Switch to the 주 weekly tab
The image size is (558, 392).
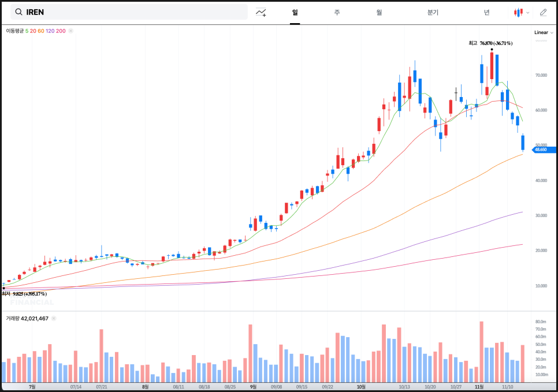337,12
